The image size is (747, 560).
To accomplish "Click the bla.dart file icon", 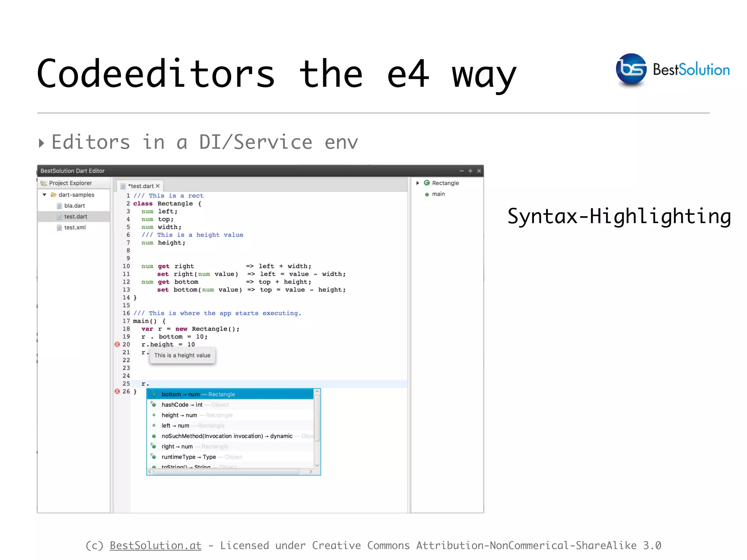I will click(59, 206).
